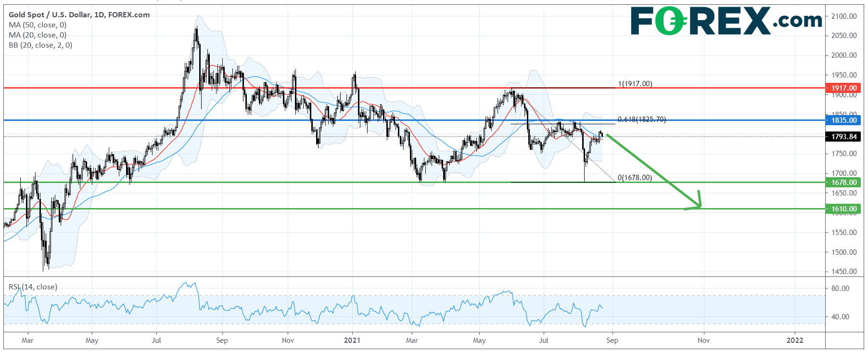868x353 pixels.
Task: Select the red 1917.00 price tag
Action: point(844,88)
